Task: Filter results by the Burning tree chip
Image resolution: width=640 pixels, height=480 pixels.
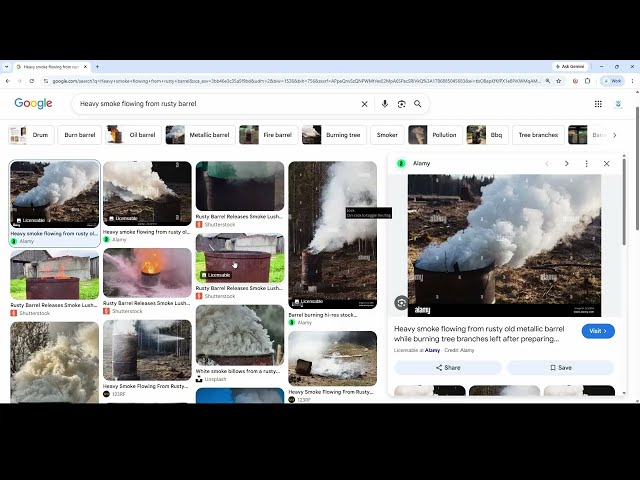Action: pos(334,135)
